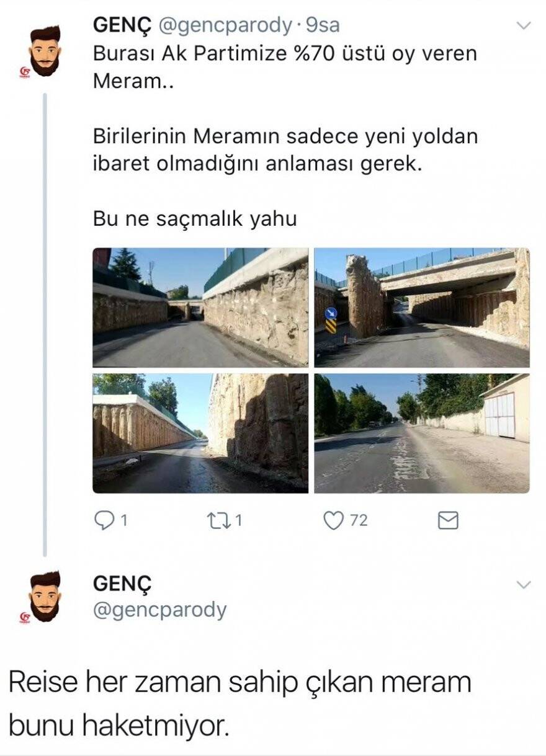View the reply count number beside comment icon
The height and width of the screenshot is (756, 546).
point(123,521)
